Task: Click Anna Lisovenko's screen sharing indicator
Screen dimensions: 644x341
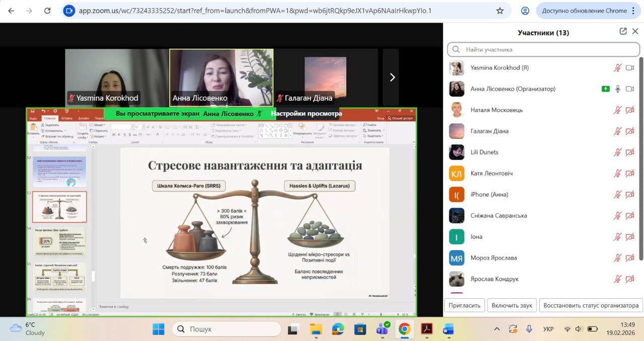Action: click(606, 89)
